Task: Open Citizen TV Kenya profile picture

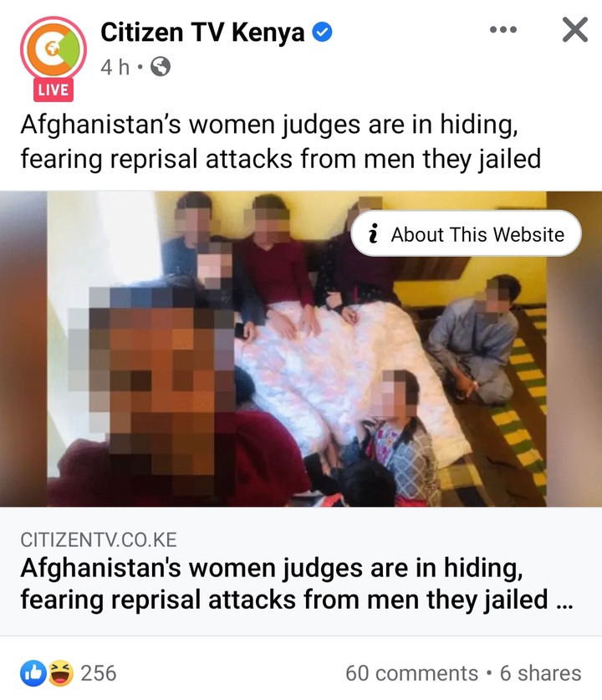Action: coord(54,49)
